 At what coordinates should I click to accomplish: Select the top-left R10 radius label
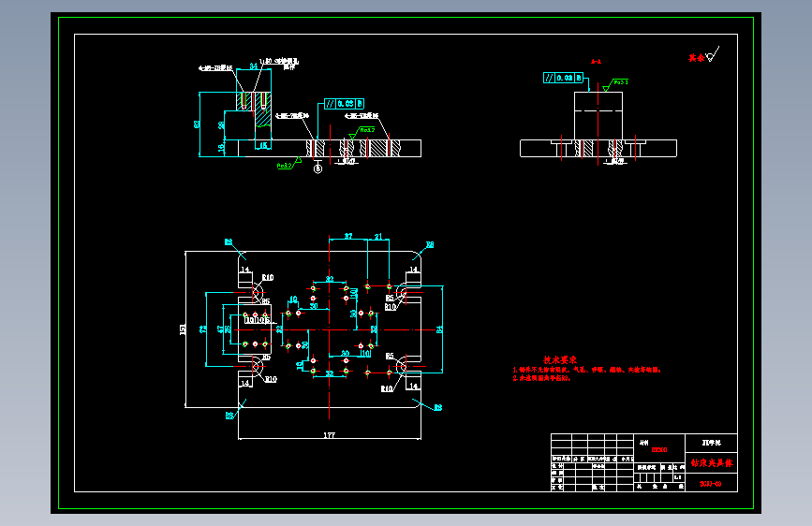[x=268, y=277]
